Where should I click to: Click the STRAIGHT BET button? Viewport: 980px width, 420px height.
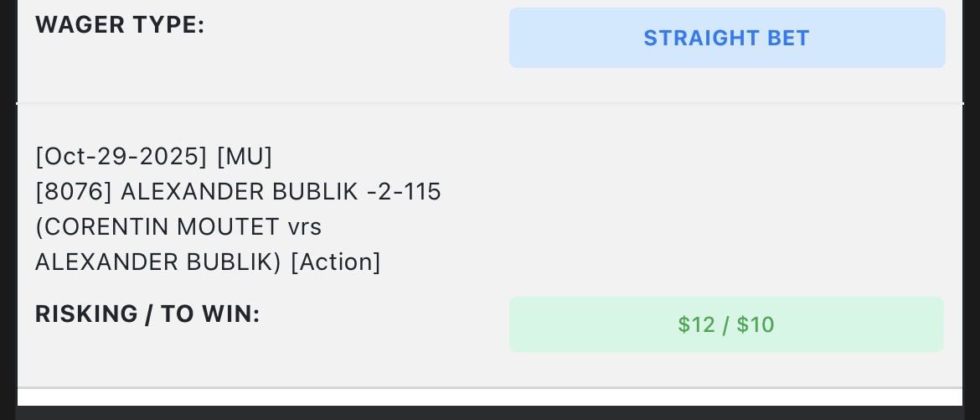pos(726,38)
